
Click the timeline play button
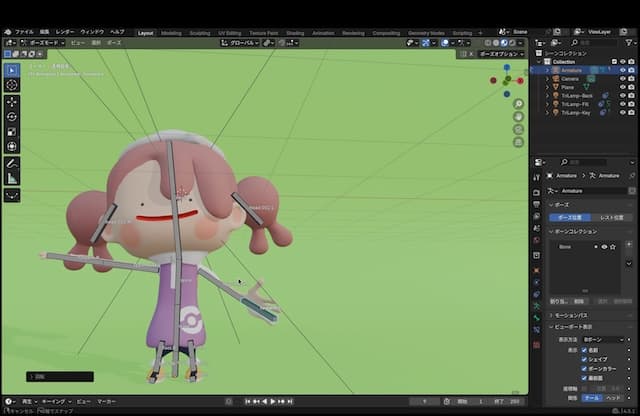tap(273, 401)
